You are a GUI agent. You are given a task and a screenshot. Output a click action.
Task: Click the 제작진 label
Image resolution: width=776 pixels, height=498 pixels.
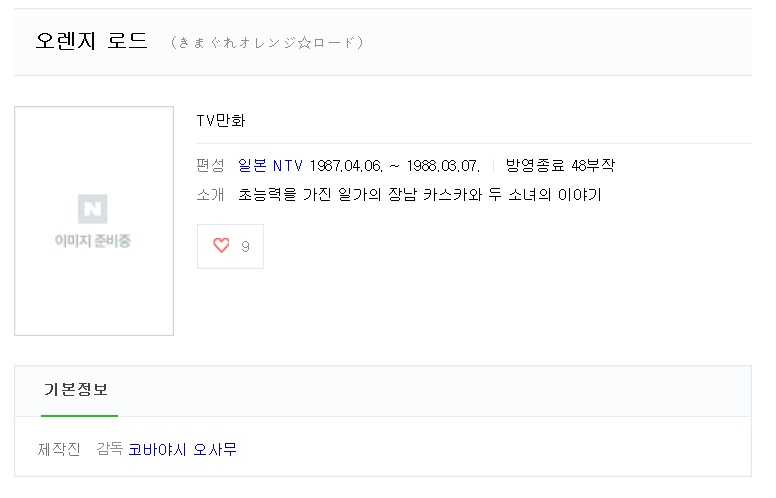tap(58, 450)
